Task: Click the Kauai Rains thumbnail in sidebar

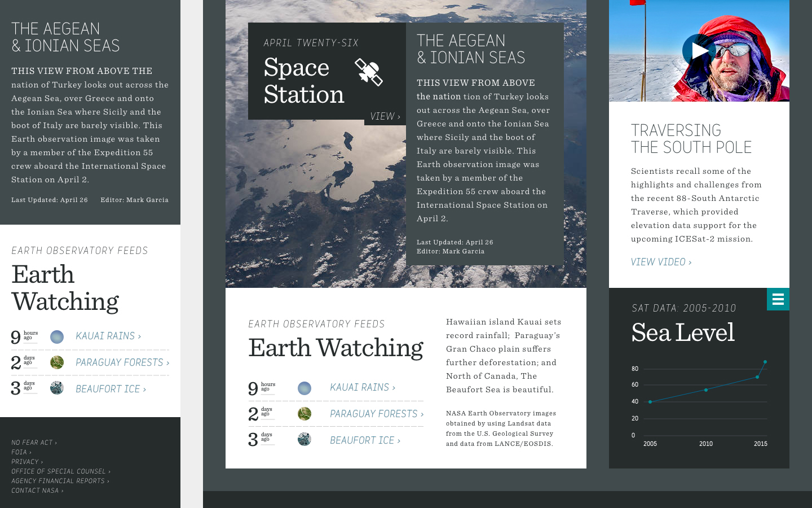Action: tap(57, 337)
